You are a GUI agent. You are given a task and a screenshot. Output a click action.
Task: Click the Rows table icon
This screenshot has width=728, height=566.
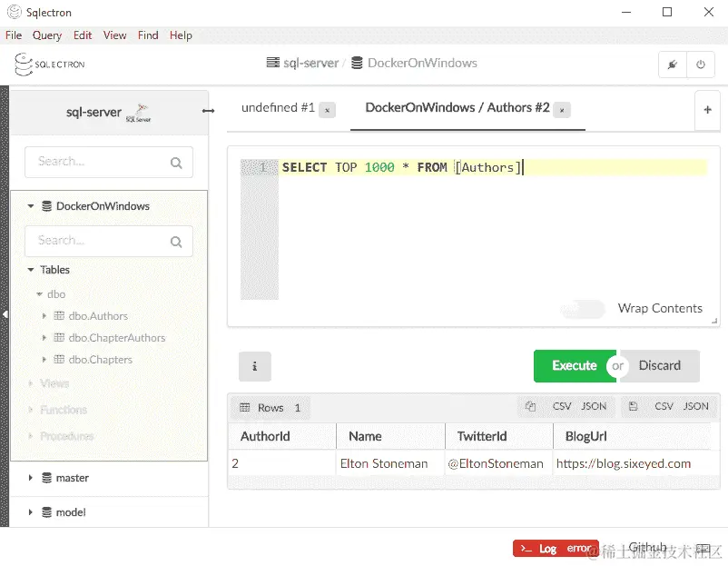click(x=245, y=408)
